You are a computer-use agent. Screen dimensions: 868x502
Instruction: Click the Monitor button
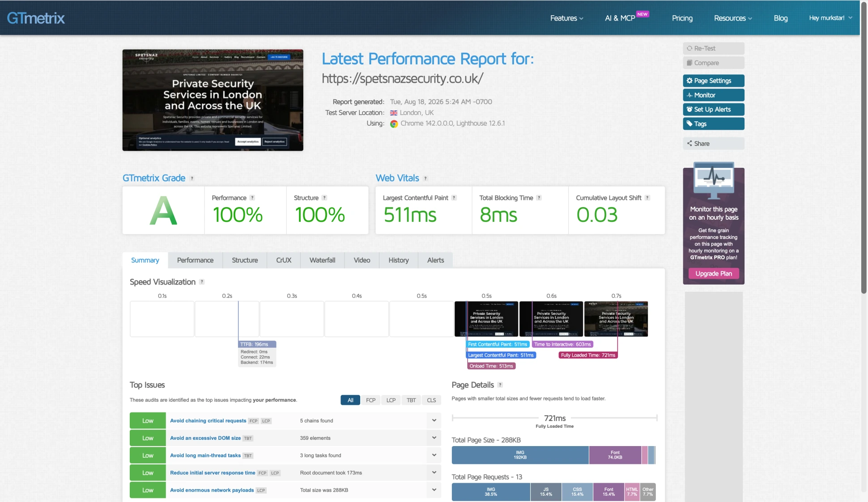point(714,95)
